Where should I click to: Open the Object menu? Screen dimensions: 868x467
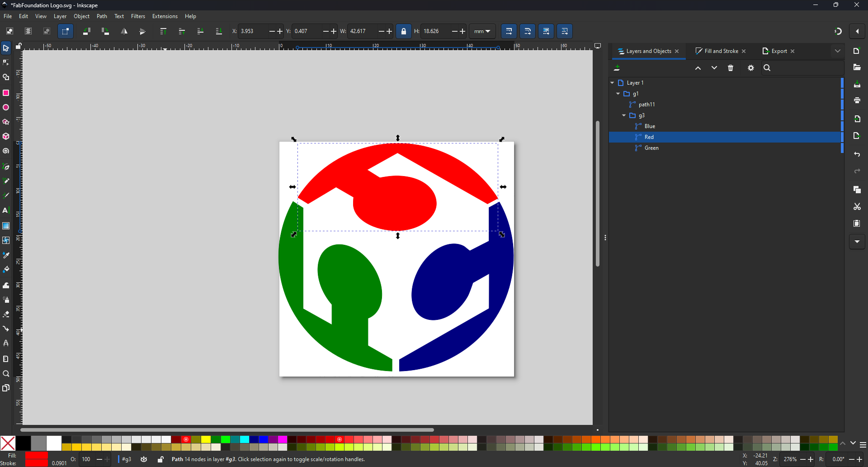tap(82, 16)
